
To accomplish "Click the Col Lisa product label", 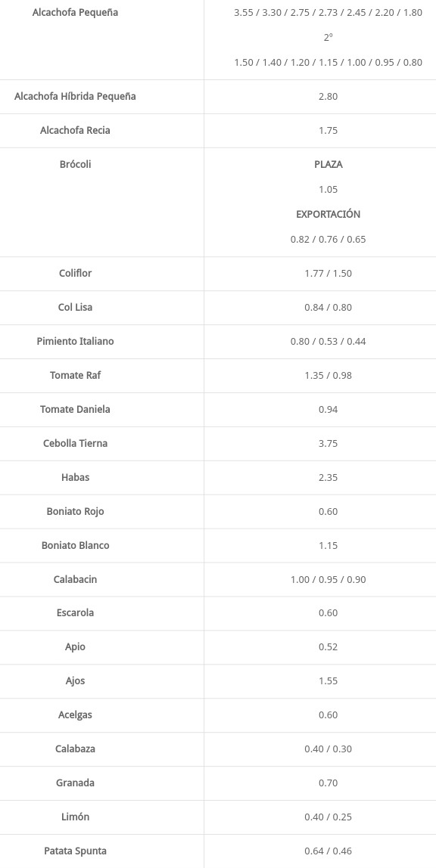I will coord(76,307).
